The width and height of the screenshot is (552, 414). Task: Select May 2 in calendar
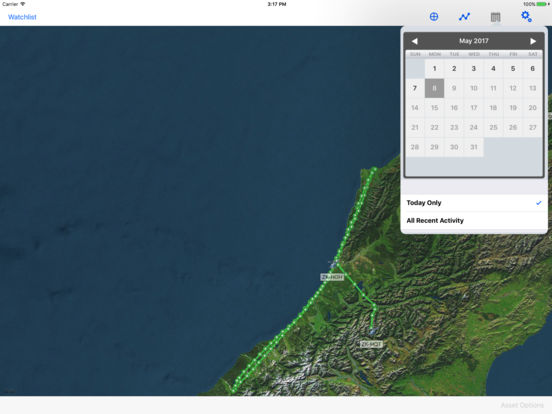point(454,68)
